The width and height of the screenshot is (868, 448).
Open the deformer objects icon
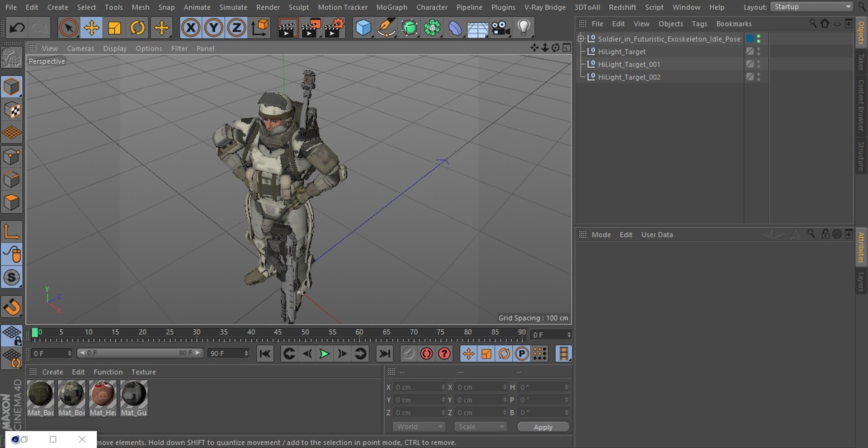pyautogui.click(x=455, y=28)
